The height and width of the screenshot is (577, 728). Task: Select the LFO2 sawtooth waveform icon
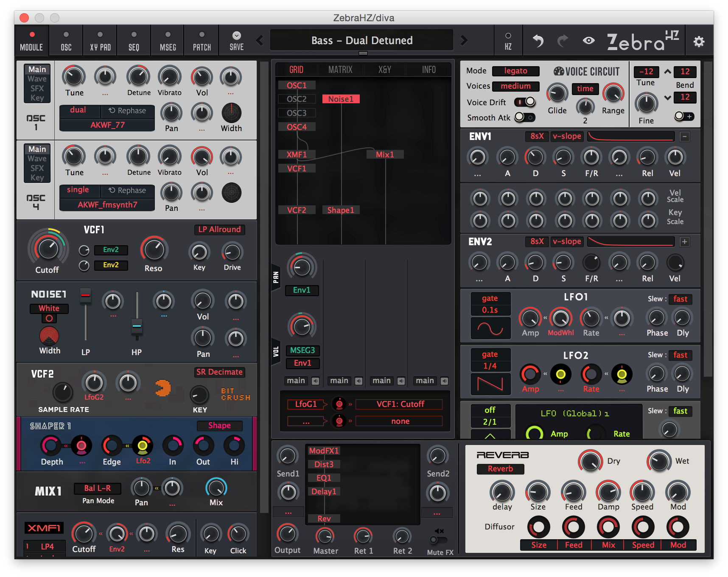[490, 384]
